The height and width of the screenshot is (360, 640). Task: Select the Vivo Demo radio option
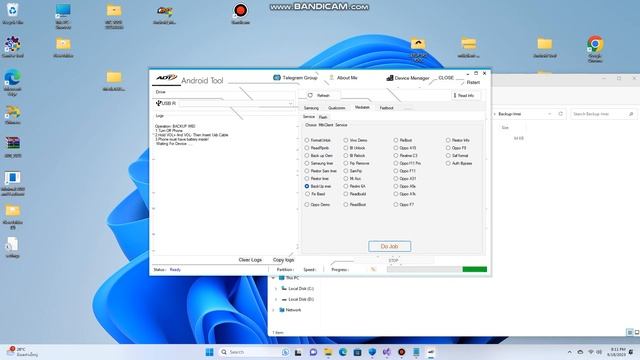346,140
